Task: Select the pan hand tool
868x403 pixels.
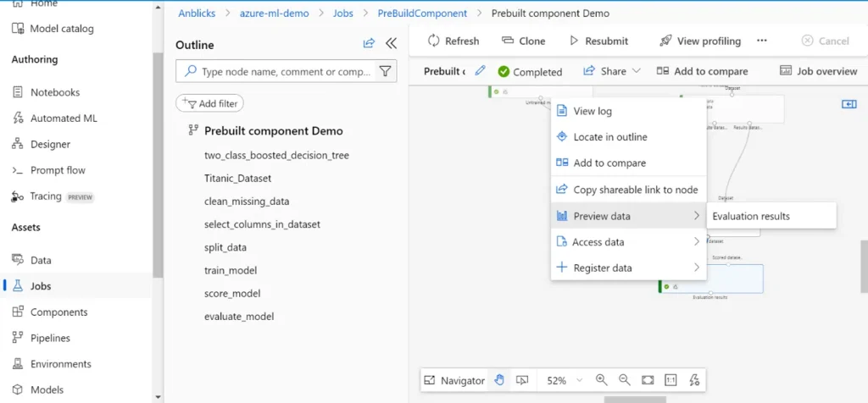Action: click(x=499, y=380)
